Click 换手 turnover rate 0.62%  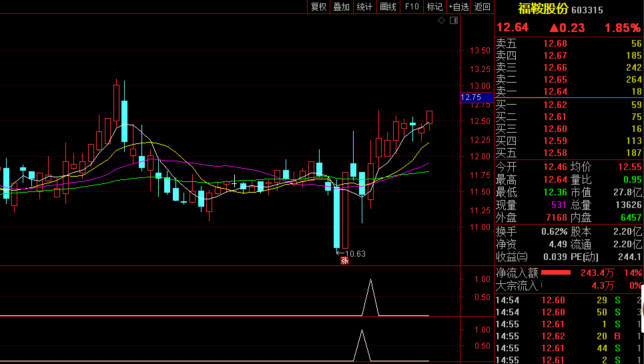[554, 232]
